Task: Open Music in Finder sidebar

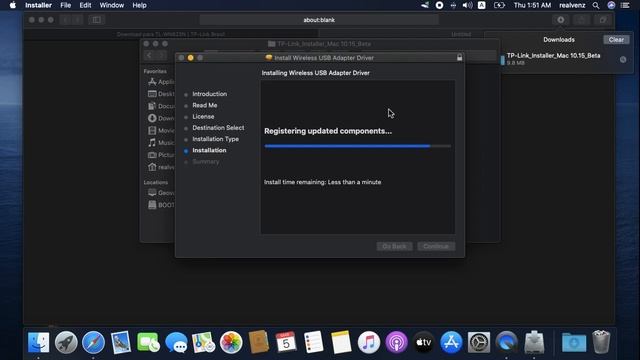Action: (x=161, y=142)
